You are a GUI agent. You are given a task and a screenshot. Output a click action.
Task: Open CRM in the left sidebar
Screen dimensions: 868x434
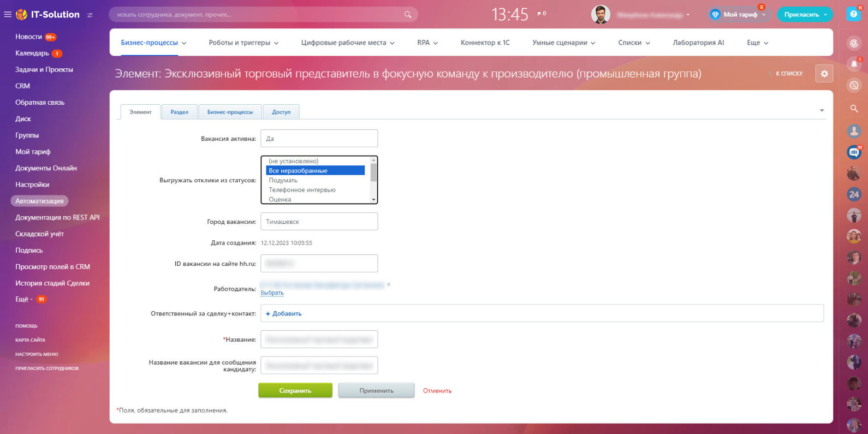[23, 86]
